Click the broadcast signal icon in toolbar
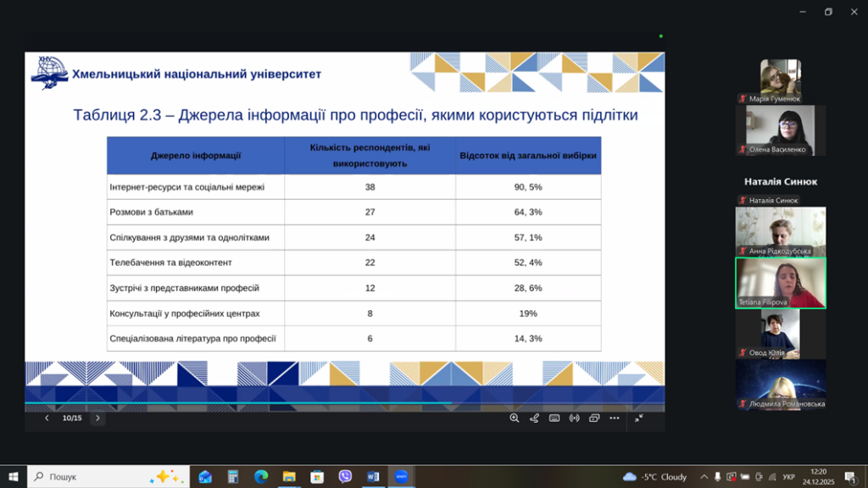 pyautogui.click(x=574, y=418)
